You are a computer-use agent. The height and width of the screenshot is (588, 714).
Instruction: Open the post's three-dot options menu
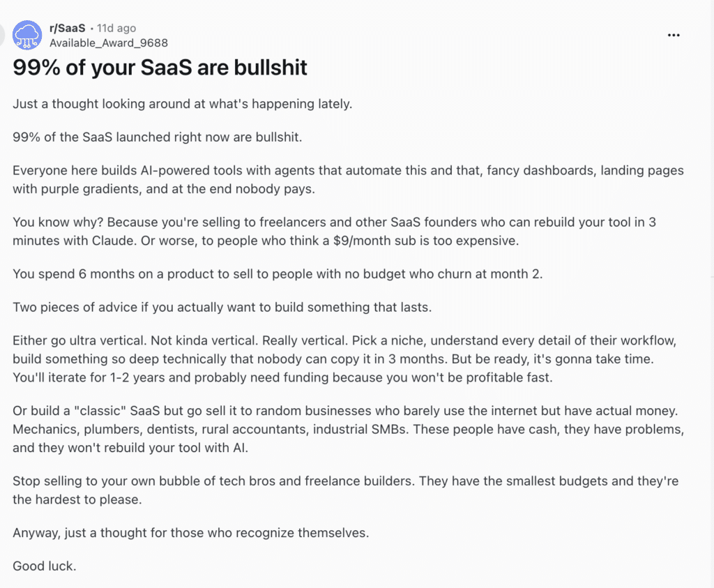pyautogui.click(x=674, y=35)
